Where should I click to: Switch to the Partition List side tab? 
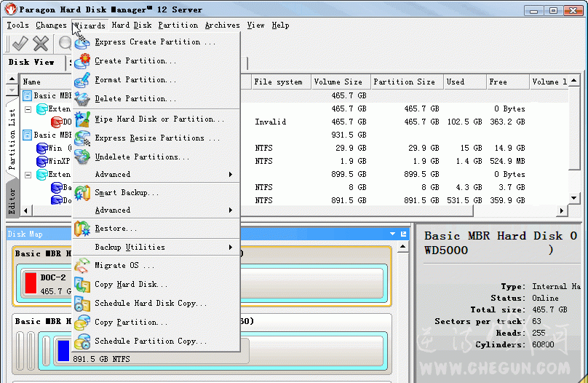[x=12, y=139]
